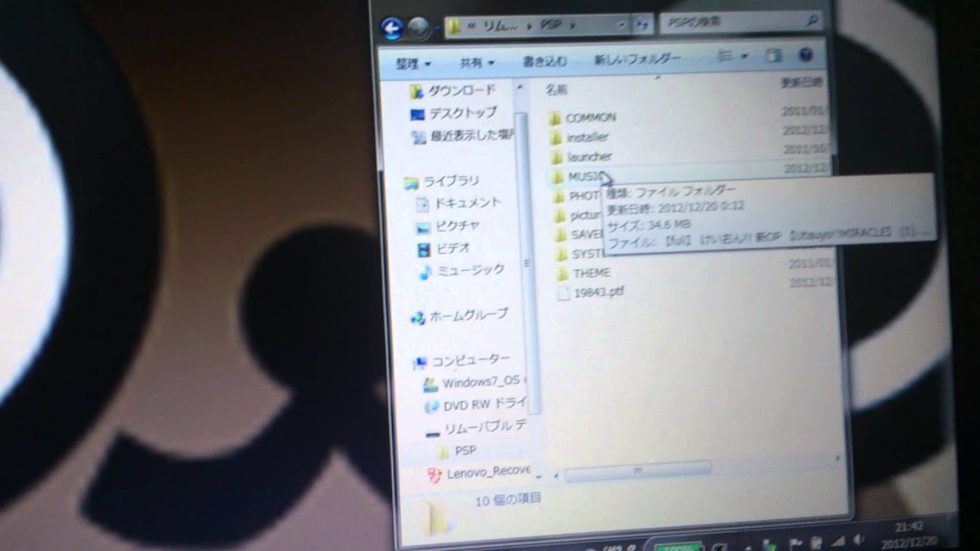Click the magnifier icon in the search box

(812, 21)
